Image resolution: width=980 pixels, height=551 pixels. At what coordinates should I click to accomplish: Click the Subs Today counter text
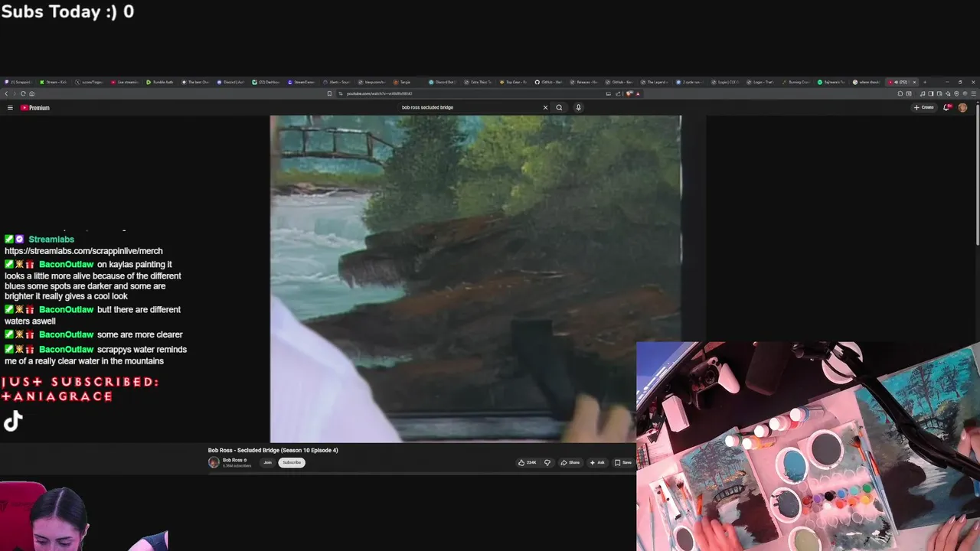[67, 11]
